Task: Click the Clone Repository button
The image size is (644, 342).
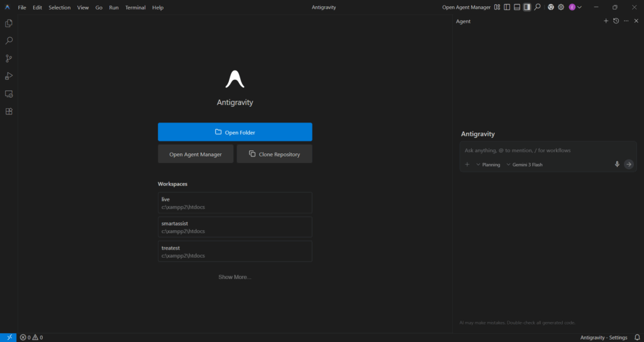Action: (274, 154)
